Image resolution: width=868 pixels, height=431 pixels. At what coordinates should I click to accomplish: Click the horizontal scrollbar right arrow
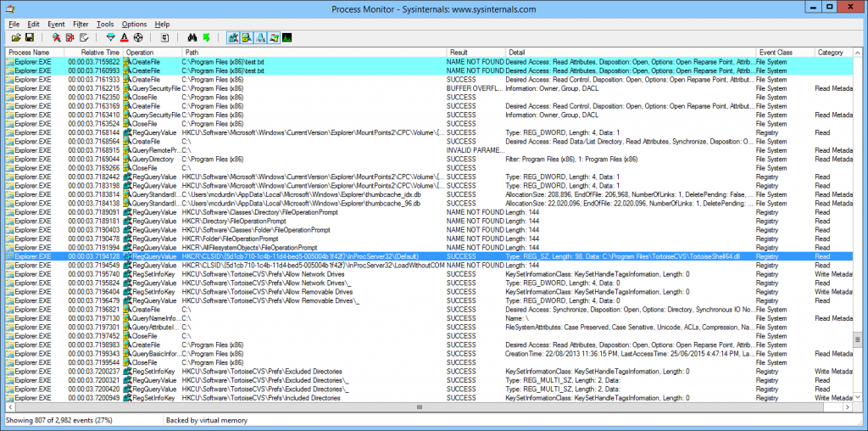(x=848, y=406)
